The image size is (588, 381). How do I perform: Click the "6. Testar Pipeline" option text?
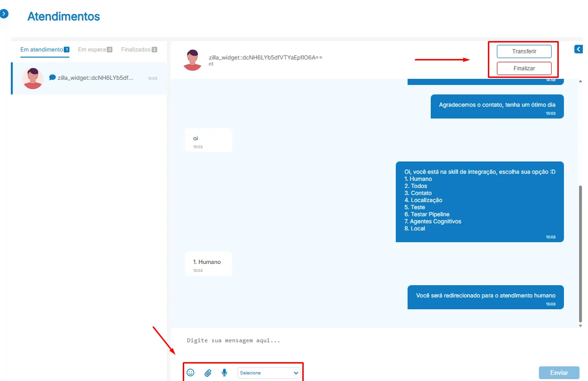(427, 214)
